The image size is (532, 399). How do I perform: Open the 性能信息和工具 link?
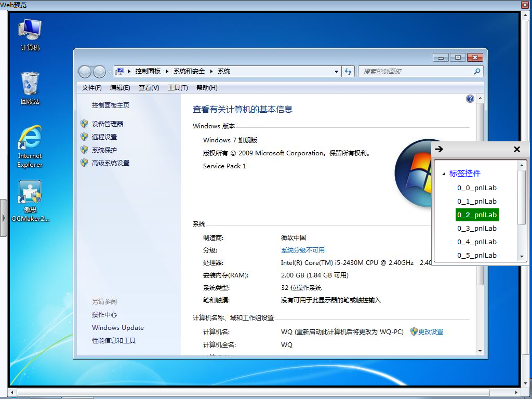coord(114,340)
